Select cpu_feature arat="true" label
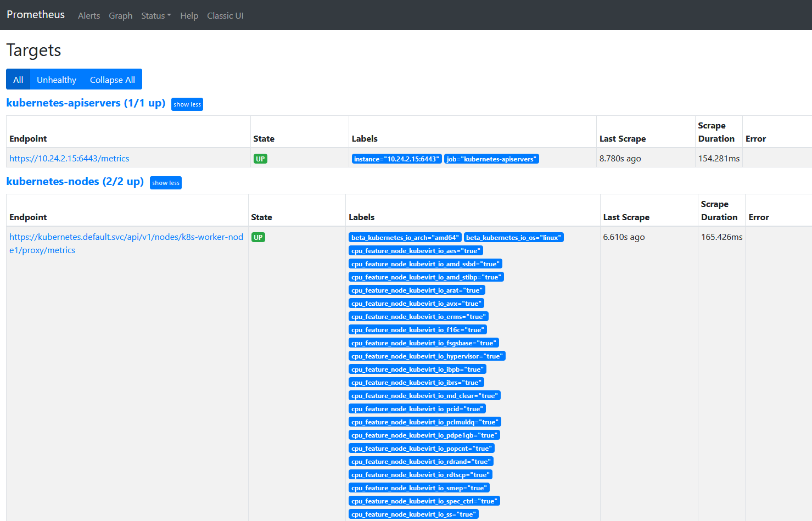Image resolution: width=812 pixels, height=521 pixels. [417, 290]
